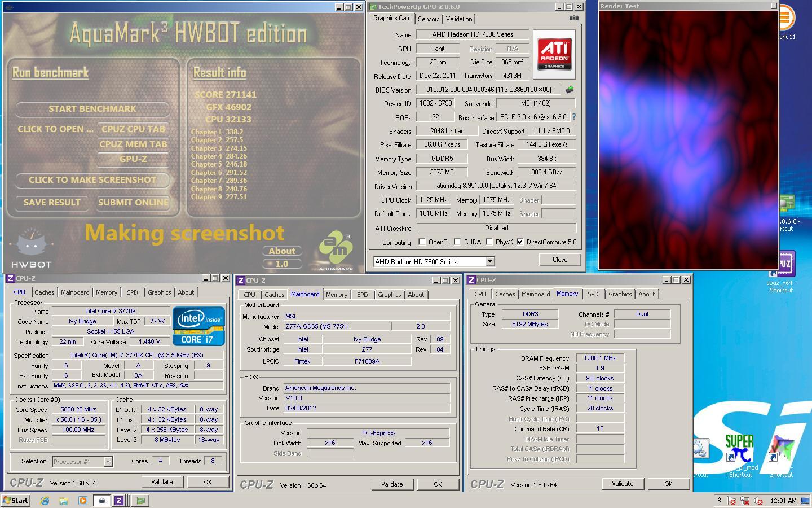Click BIOS version save chip icon in GPU-Z
The height and width of the screenshot is (508, 812).
pos(570,90)
